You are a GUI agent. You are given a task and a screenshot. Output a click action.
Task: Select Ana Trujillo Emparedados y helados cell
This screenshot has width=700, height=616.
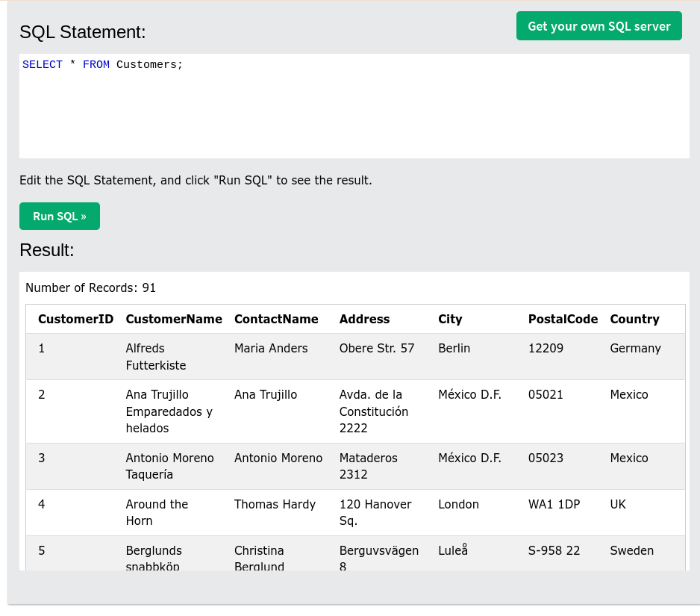click(174, 411)
